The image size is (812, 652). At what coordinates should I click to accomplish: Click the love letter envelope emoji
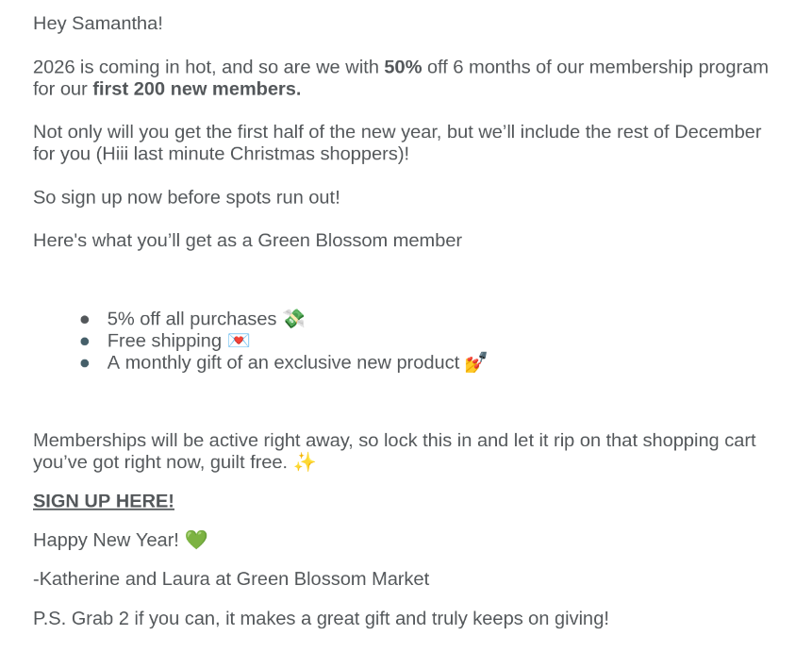239,341
